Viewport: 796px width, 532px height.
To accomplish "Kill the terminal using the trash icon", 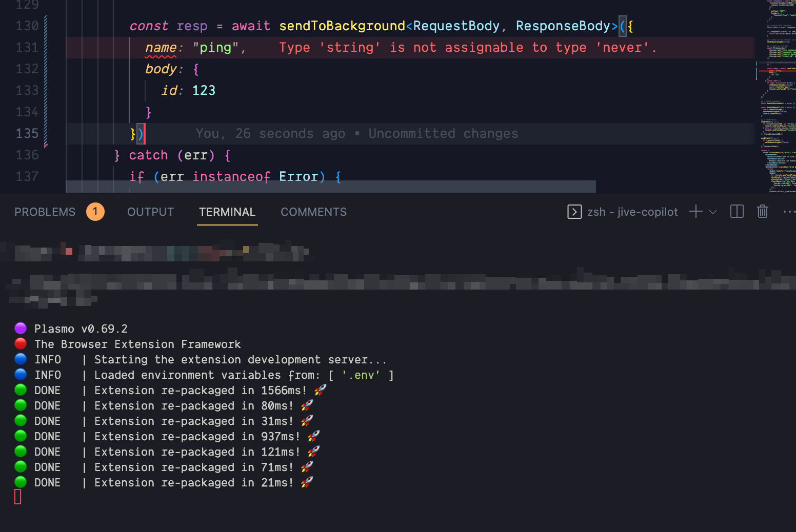I will [763, 211].
